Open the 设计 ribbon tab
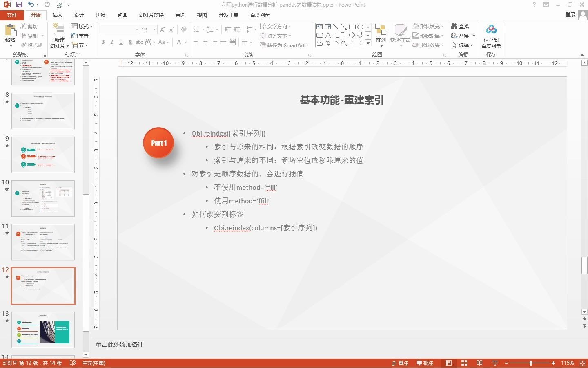The height and width of the screenshot is (368, 588). pos(79,15)
